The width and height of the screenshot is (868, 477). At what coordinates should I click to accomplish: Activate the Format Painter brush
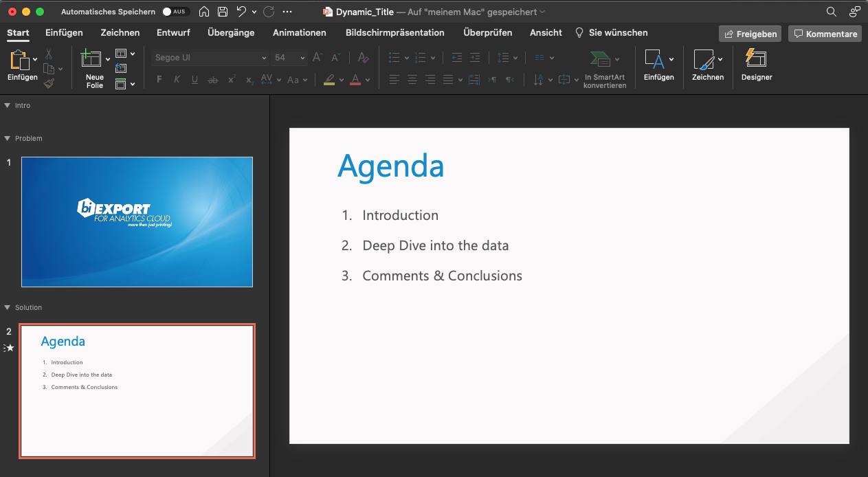click(x=49, y=83)
